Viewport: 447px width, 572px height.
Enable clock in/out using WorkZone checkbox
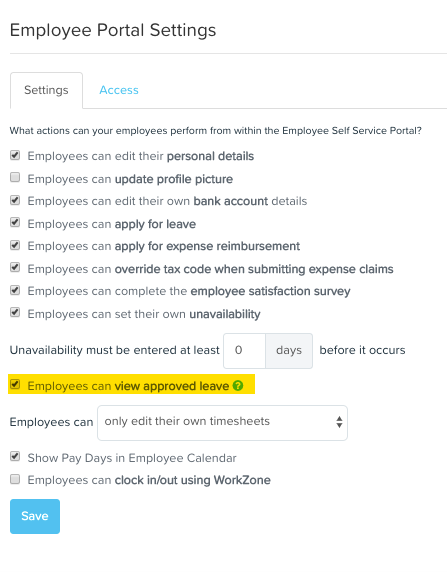pos(15,479)
